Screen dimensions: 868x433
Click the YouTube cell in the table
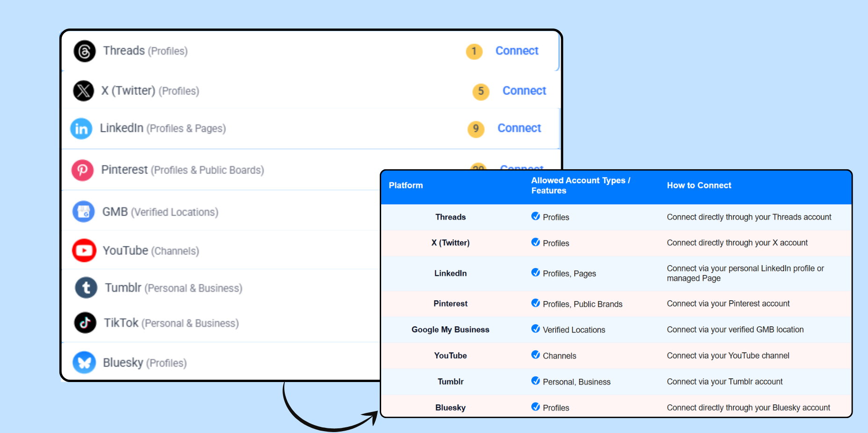pos(450,355)
